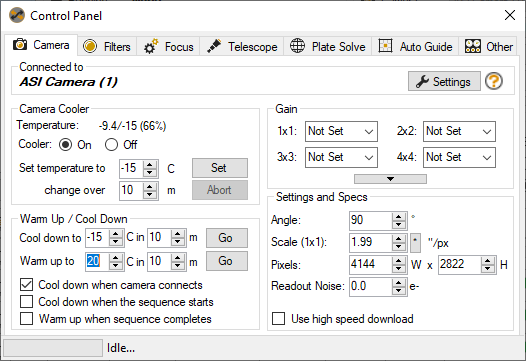526x361 pixels.
Task: Switch to the Camera tab
Action: pyautogui.click(x=41, y=45)
